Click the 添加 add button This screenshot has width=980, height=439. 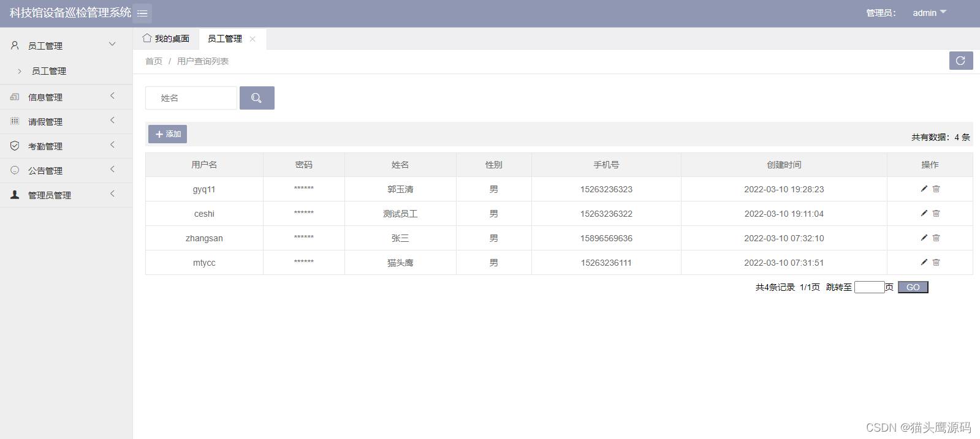167,134
